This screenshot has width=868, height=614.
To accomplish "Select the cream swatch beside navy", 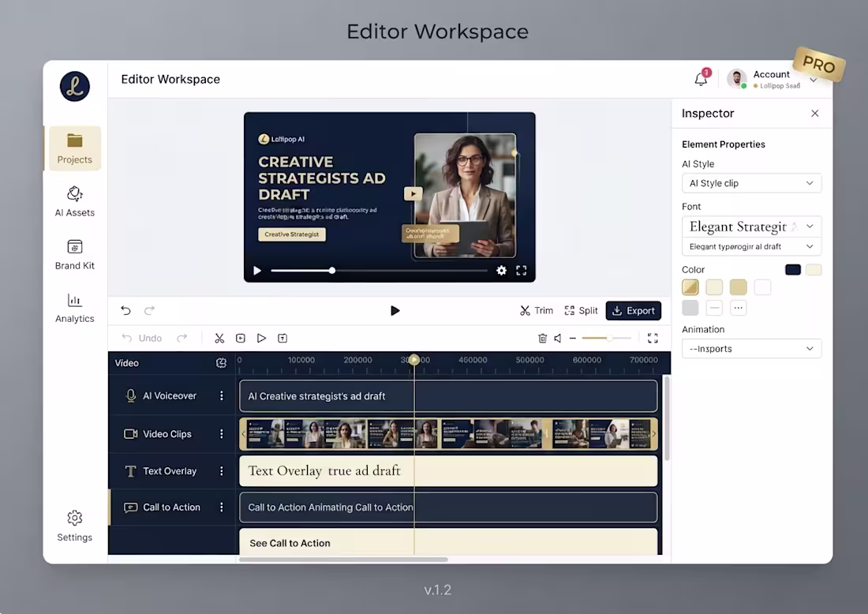I will coord(814,270).
